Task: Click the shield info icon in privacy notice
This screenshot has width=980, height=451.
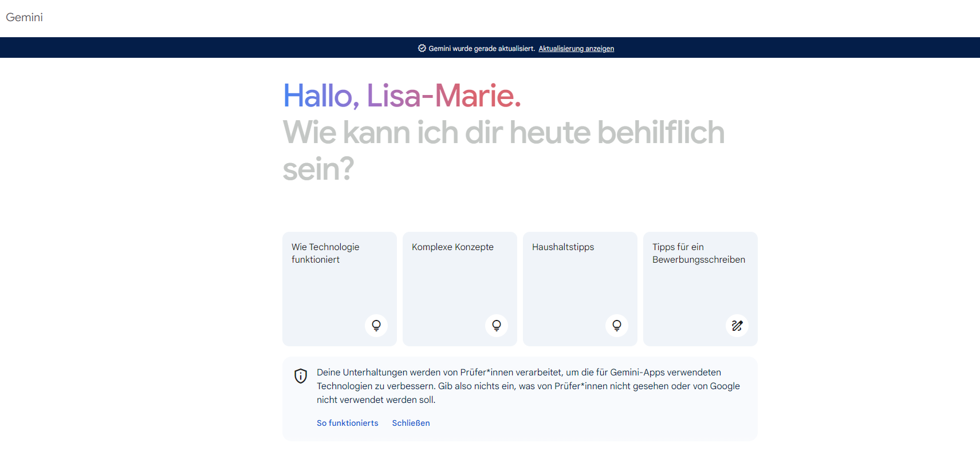Action: pos(301,376)
